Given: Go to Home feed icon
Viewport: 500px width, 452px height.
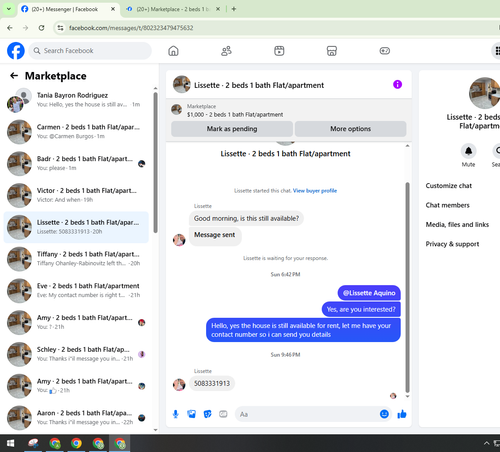Looking at the screenshot, I should (173, 51).
